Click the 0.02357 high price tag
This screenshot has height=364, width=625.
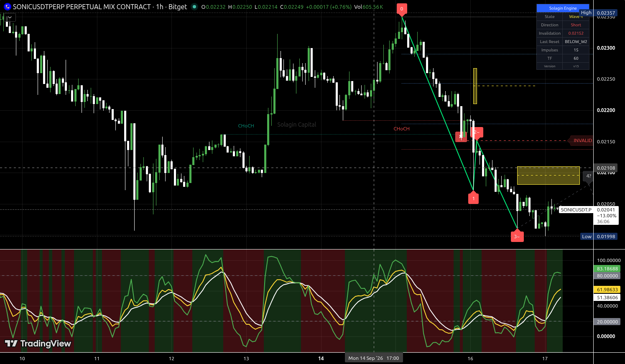[606, 13]
